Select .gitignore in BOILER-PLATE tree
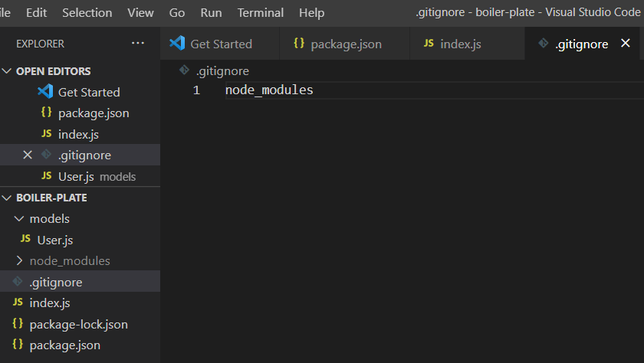This screenshot has height=363, width=644. (80, 282)
